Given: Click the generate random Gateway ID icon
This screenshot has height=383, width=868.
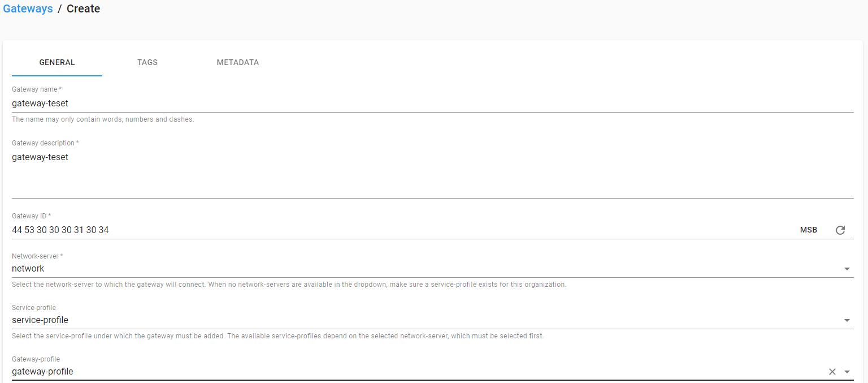Looking at the screenshot, I should tap(840, 230).
